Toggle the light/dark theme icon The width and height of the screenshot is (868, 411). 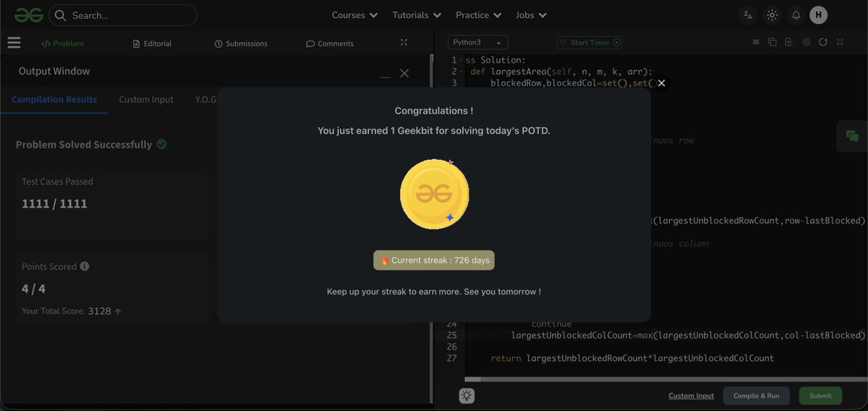pos(773,15)
